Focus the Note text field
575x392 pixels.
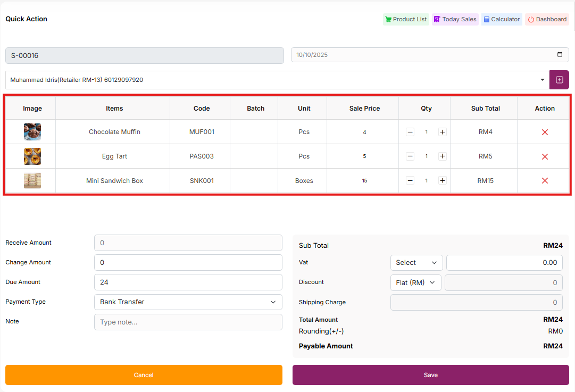pyautogui.click(x=188, y=322)
